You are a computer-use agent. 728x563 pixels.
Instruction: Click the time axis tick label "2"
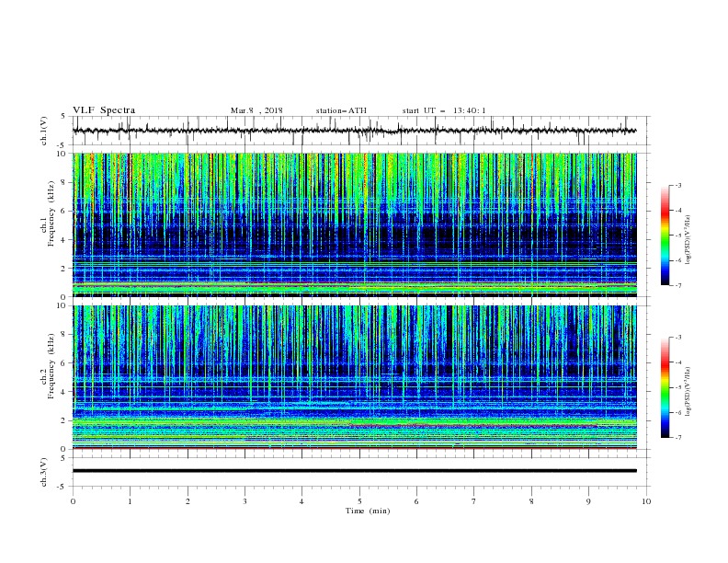[x=188, y=501]
